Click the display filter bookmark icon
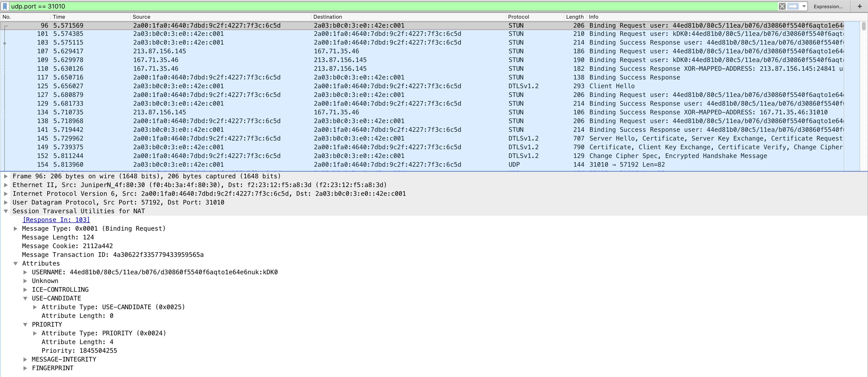 pyautogui.click(x=5, y=6)
